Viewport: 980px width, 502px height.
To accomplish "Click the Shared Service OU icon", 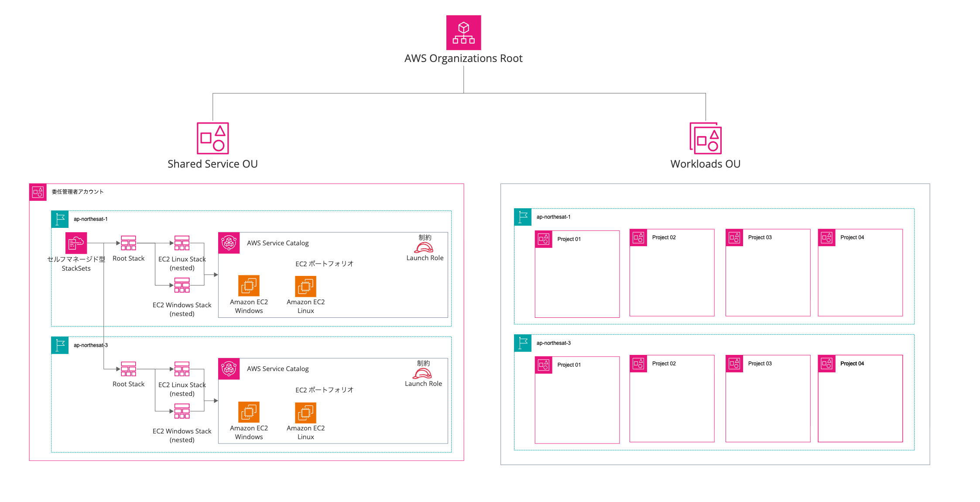I will tap(212, 139).
